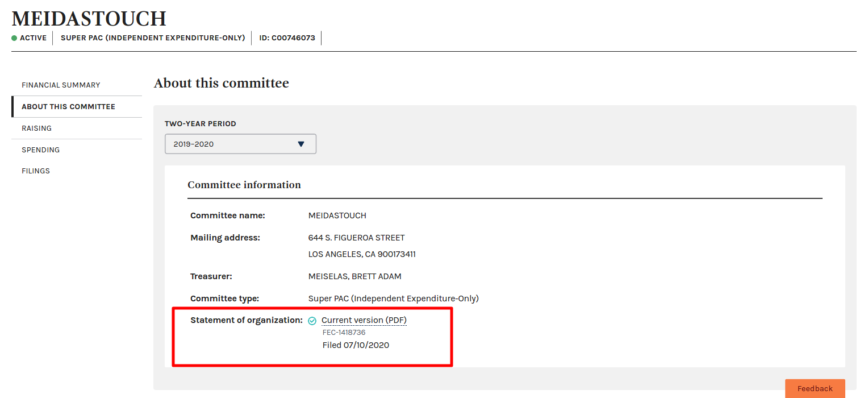868x398 pixels.
Task: Open the Raising section
Action: pyautogui.click(x=36, y=128)
